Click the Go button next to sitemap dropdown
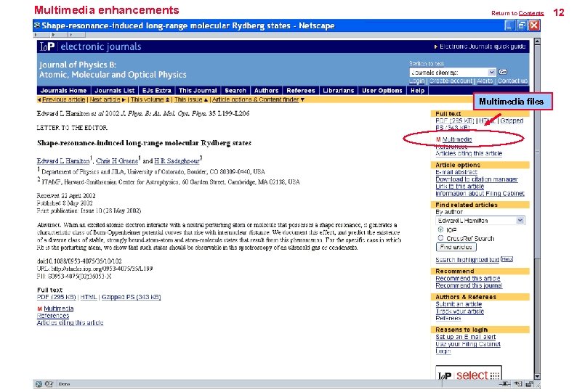This screenshot has height=392, width=577. 503,72
